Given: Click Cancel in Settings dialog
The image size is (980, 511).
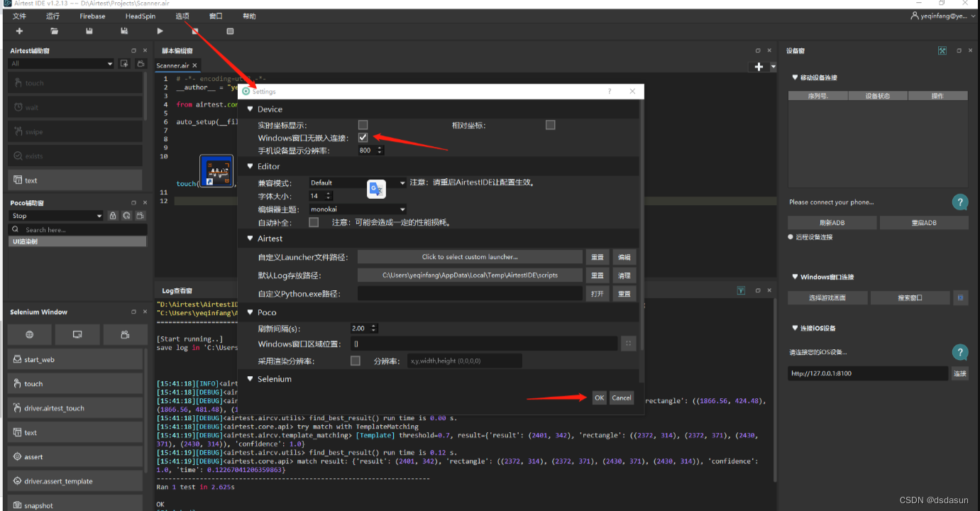Looking at the screenshot, I should [622, 398].
